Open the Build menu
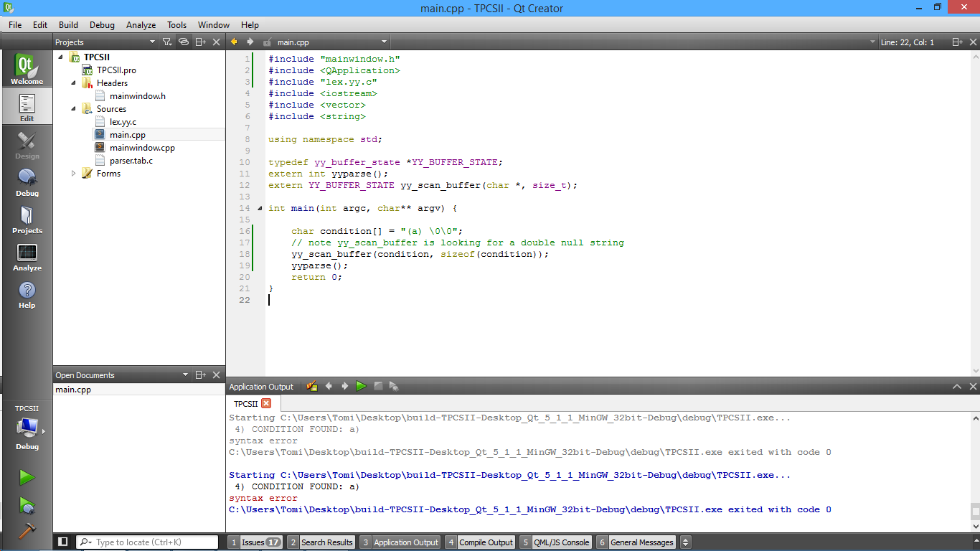Image resolution: width=980 pixels, height=551 pixels. pos(68,24)
